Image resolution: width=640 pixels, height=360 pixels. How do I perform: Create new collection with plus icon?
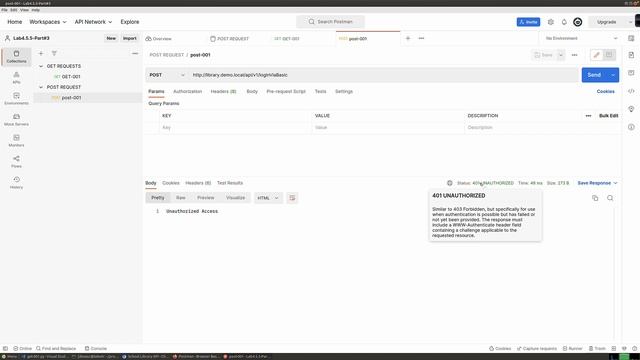41,53
